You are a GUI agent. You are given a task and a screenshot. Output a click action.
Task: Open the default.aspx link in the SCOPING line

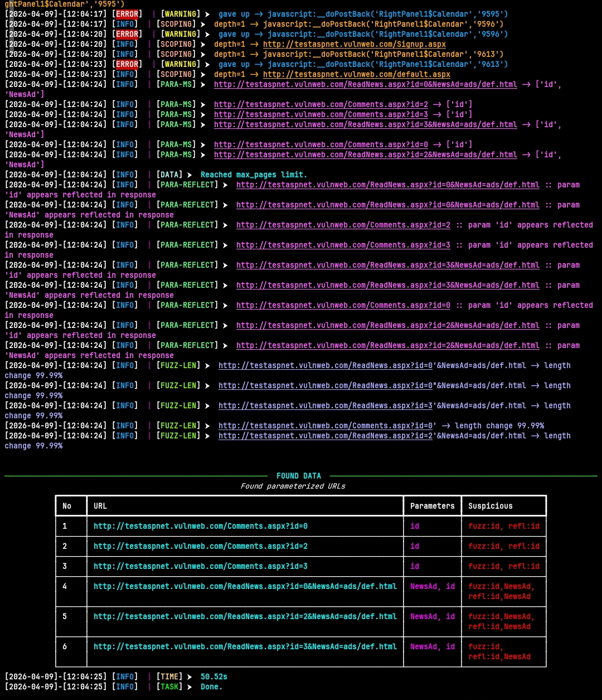point(357,74)
